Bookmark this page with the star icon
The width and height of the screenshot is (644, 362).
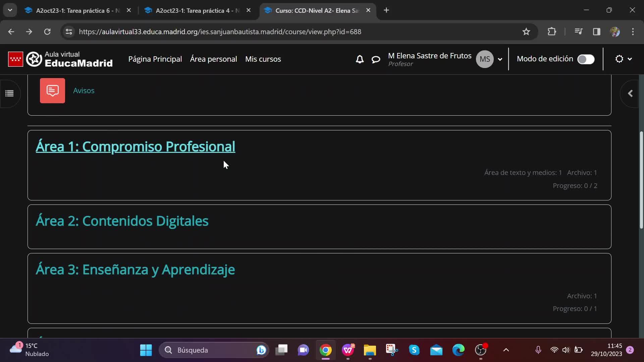point(526,32)
